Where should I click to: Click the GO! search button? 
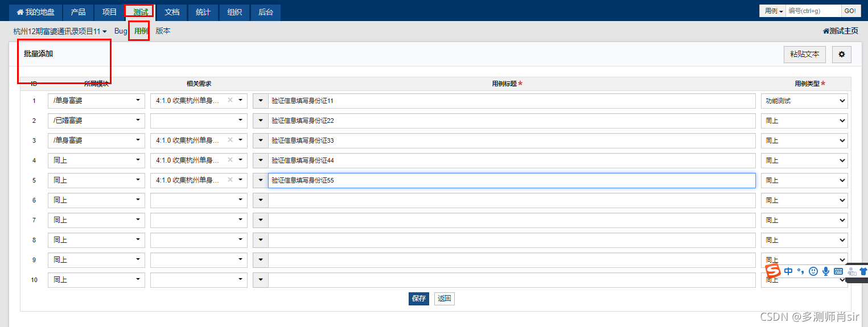[850, 11]
